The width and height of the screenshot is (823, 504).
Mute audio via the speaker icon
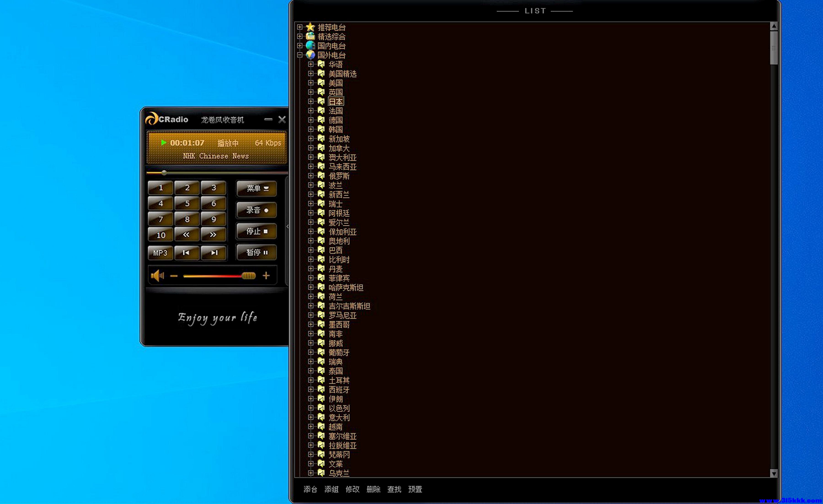(x=157, y=276)
